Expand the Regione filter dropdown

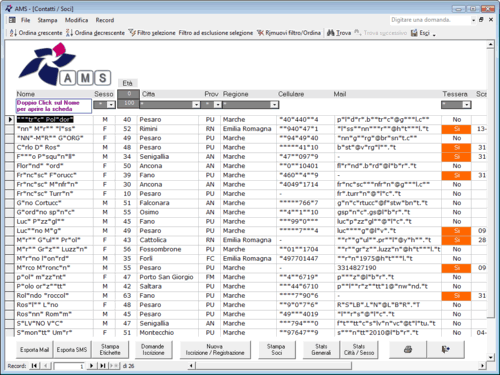click(x=274, y=105)
